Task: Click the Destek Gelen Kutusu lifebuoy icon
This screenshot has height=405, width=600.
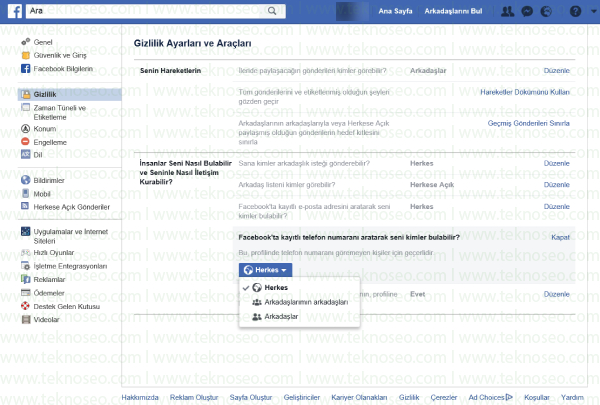Action: [26, 306]
